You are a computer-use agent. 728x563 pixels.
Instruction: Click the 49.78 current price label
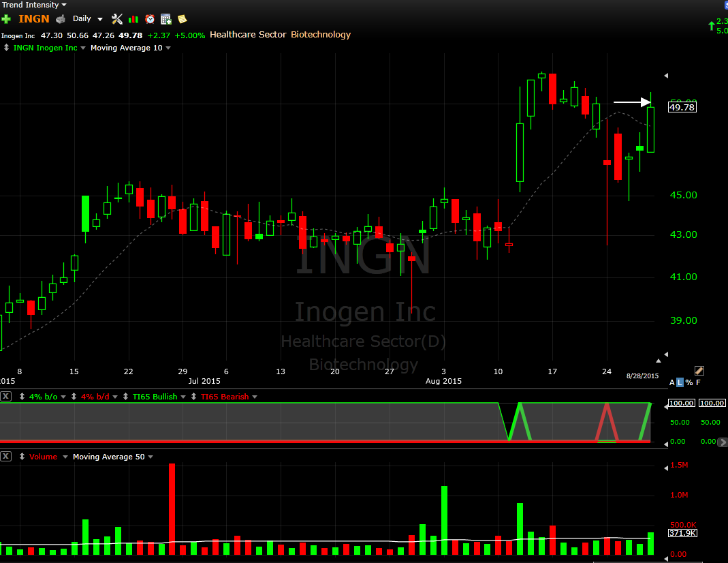pyautogui.click(x=682, y=107)
